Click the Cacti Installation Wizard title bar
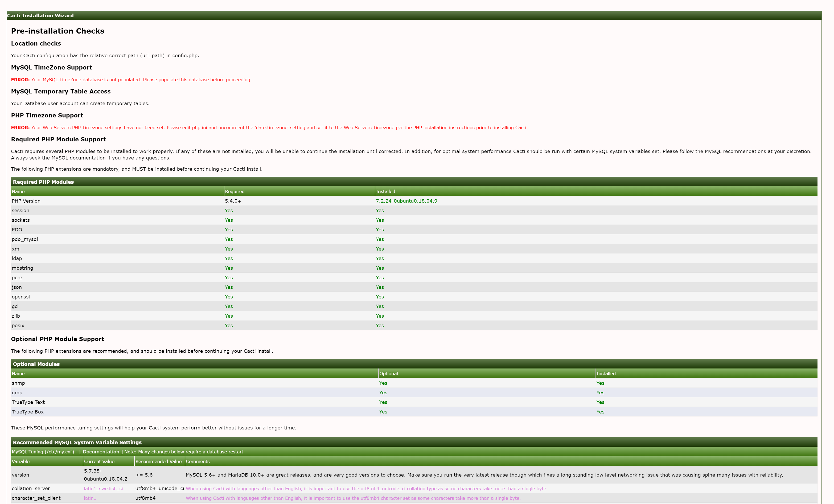 tap(40, 15)
